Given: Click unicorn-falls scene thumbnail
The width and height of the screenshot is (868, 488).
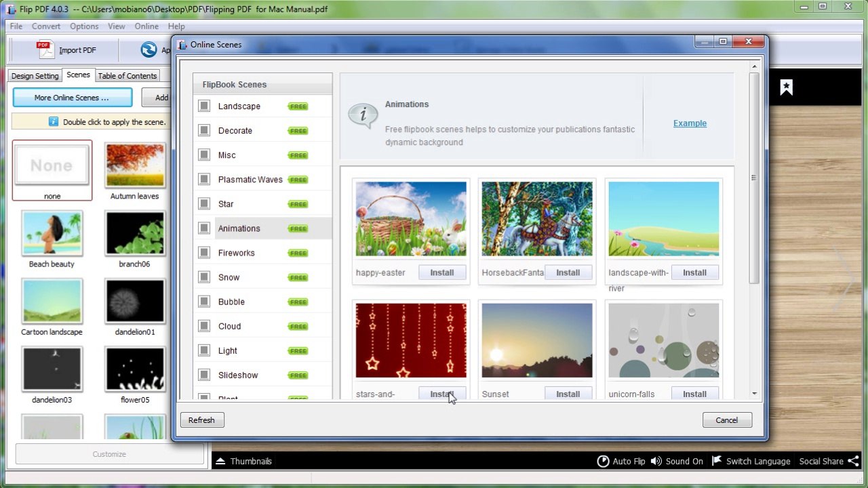Looking at the screenshot, I should (x=664, y=340).
